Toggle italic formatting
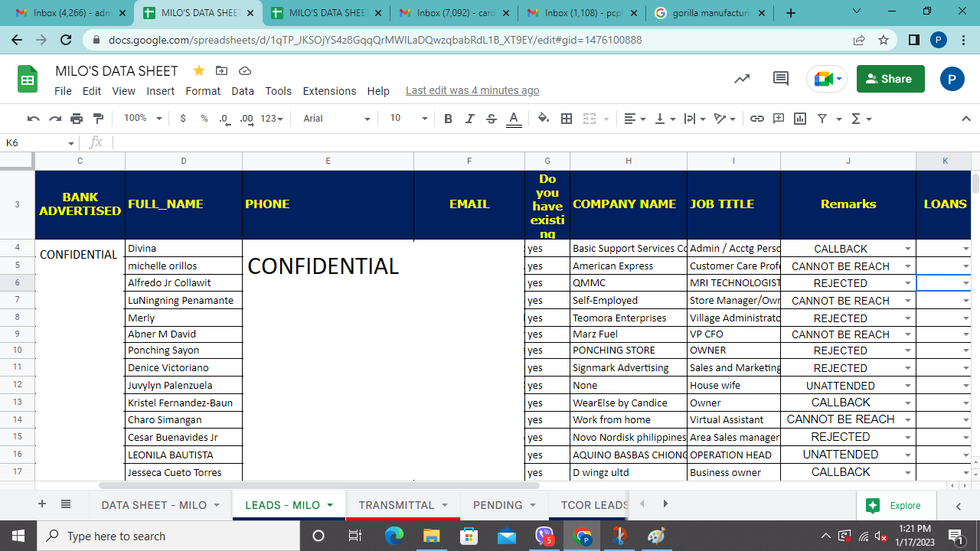 click(x=470, y=119)
